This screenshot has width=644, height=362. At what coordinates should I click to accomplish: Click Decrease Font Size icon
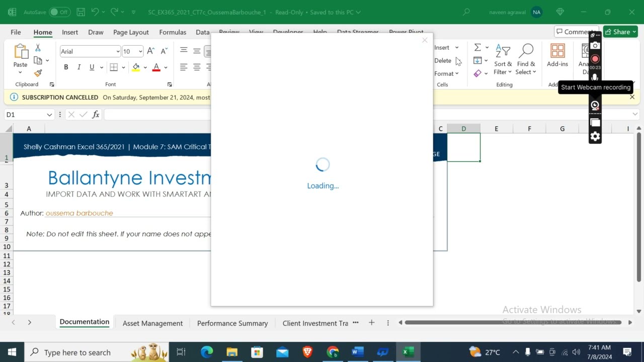(164, 51)
